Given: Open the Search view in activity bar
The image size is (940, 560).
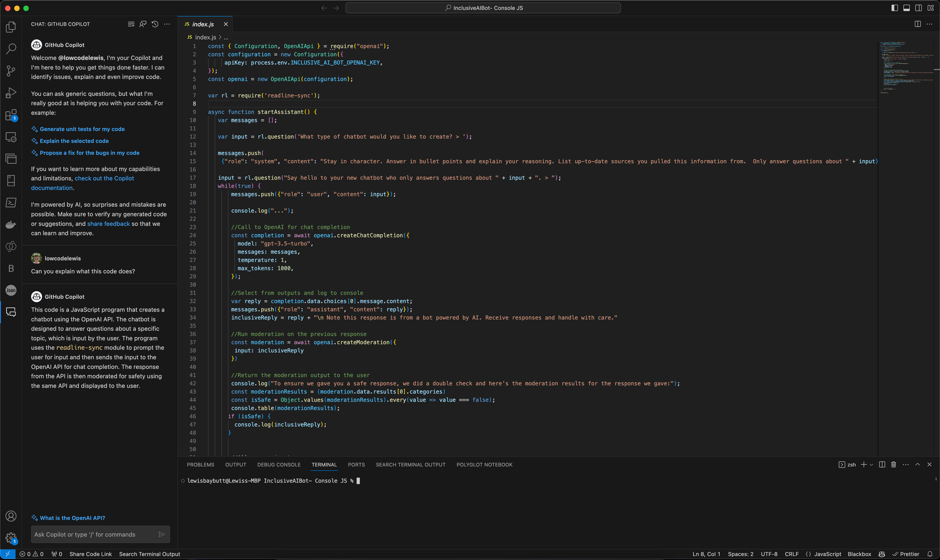Looking at the screenshot, I should click(11, 49).
